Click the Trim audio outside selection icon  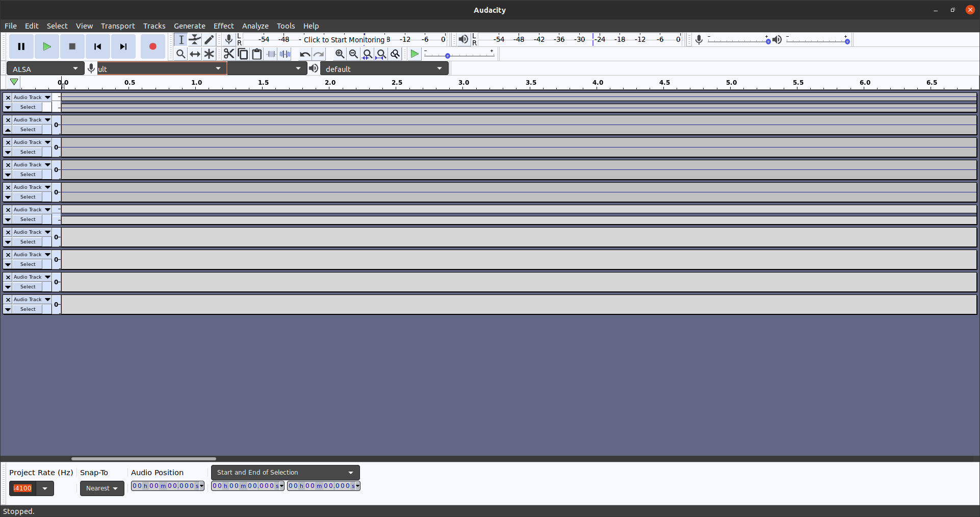pyautogui.click(x=271, y=54)
